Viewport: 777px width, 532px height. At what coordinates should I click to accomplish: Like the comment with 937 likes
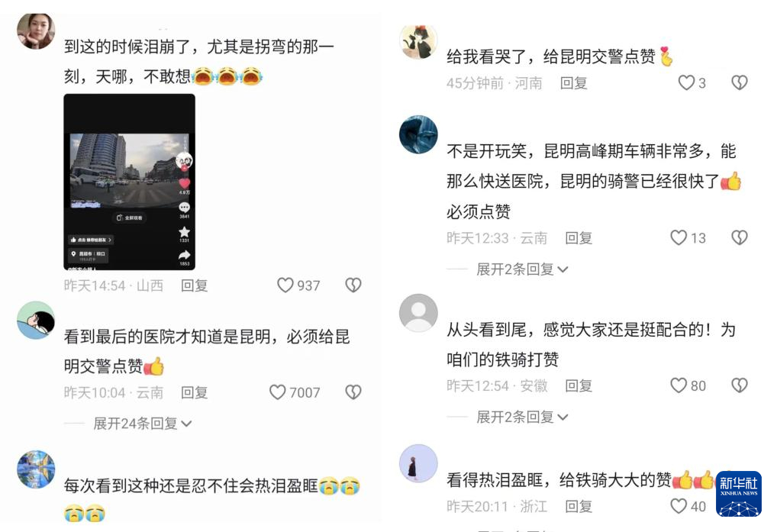point(285,285)
